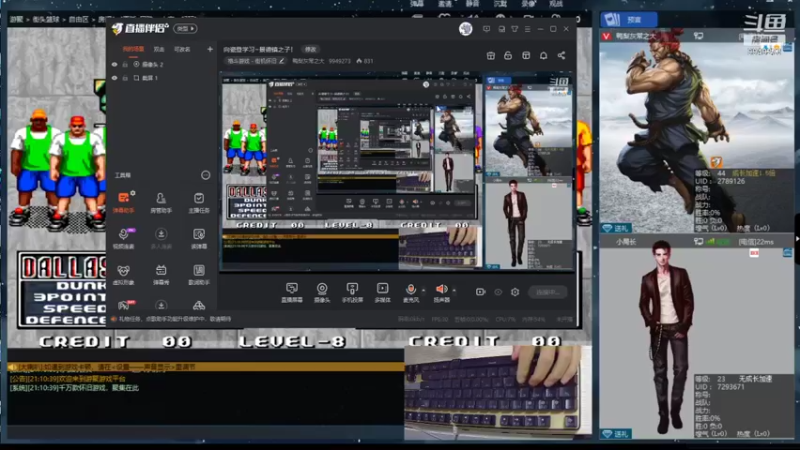Add a 手机投屏 phone mirroring source
Image resolution: width=800 pixels, height=450 pixels.
pos(352,292)
